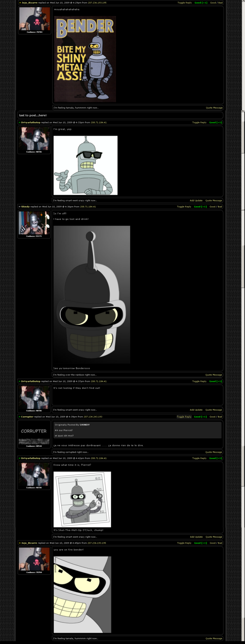Open DrNyarlathotep's avatar on the 4:37pm post
This screenshot has height=644, width=245.
coord(34,397)
